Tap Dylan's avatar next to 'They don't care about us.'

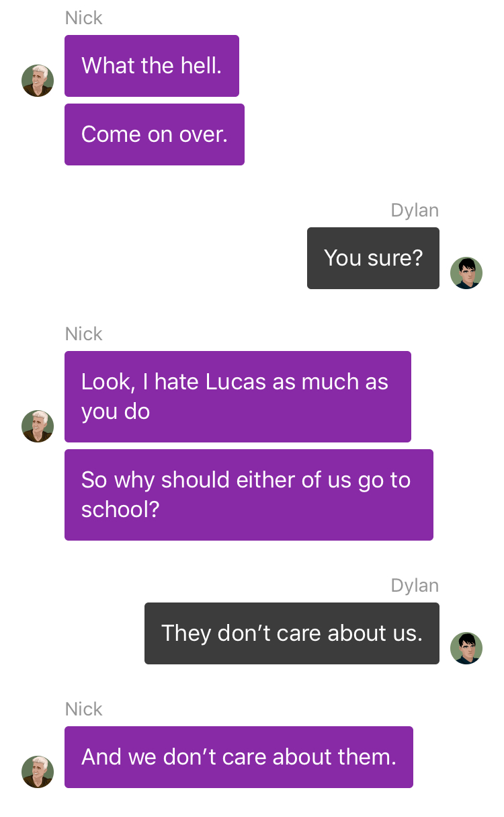(466, 648)
